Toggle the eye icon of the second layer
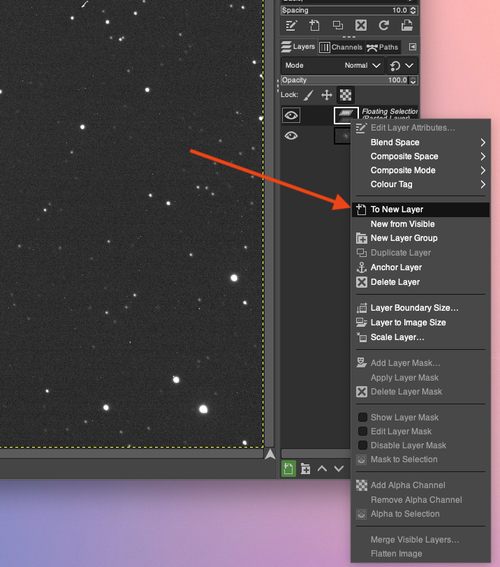The image size is (500, 567). point(291,136)
